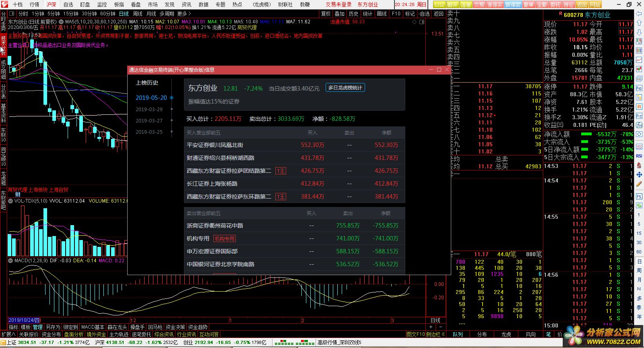Switch to the 资金分布 bottom tab

point(51,334)
